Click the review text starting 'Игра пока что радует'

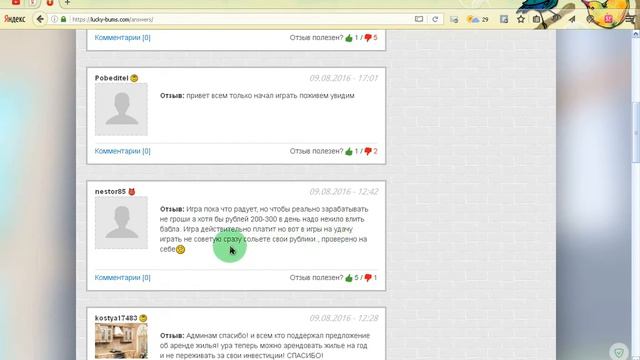pos(264,229)
